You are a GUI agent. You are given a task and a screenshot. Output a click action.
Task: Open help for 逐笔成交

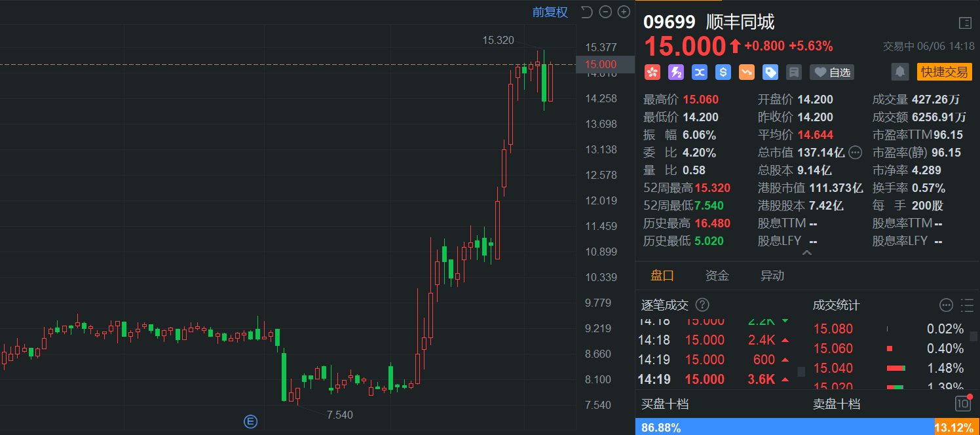pos(702,305)
